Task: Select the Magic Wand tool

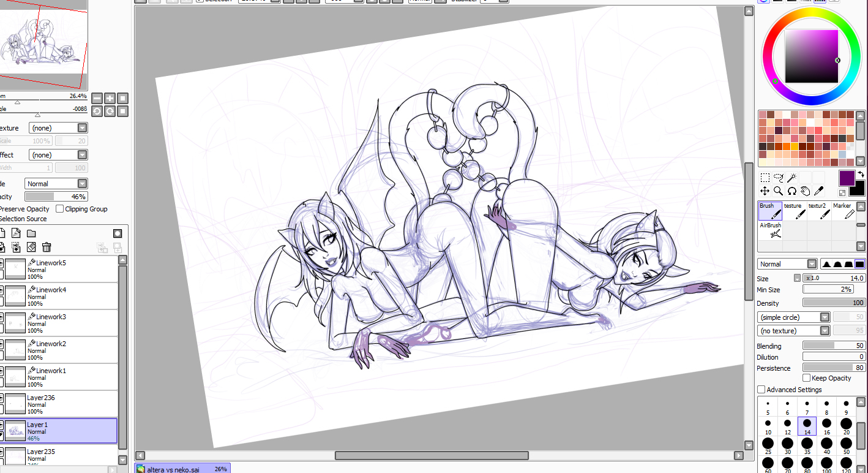Action: [792, 178]
